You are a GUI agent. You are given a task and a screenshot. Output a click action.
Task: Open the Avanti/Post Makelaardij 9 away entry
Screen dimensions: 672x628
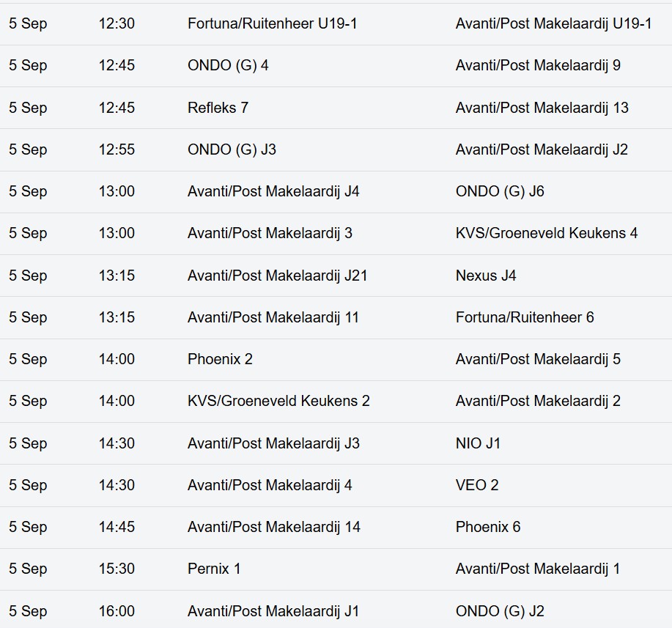pyautogui.click(x=538, y=66)
